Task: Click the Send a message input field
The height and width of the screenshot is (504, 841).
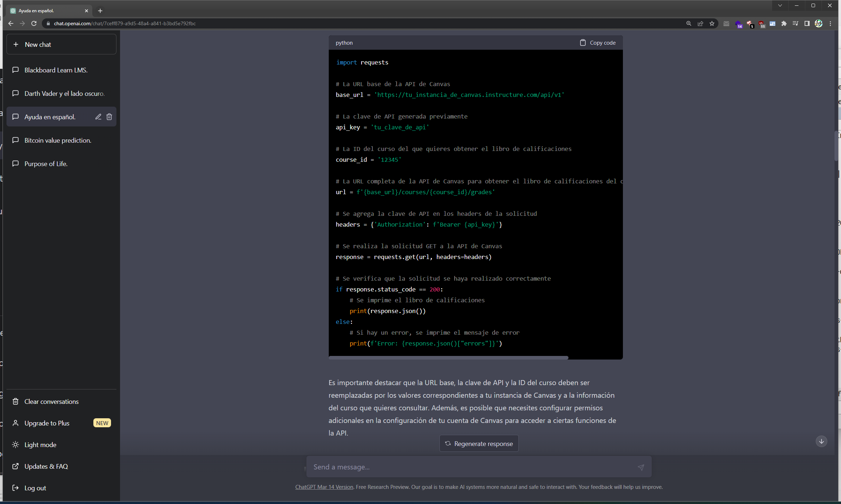Action: click(x=469, y=467)
